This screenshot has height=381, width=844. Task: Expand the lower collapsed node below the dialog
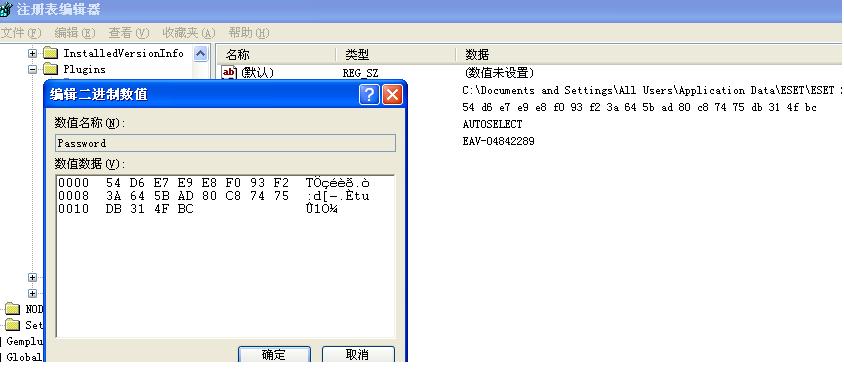point(32,294)
